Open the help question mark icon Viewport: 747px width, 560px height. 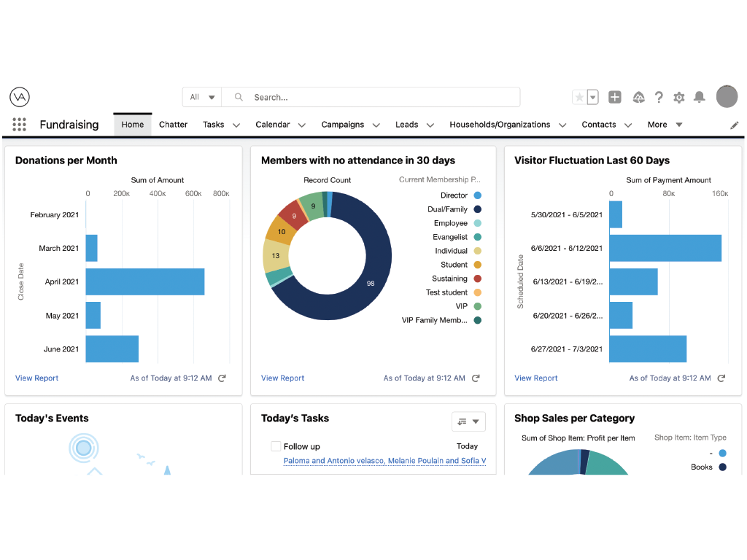click(x=659, y=97)
